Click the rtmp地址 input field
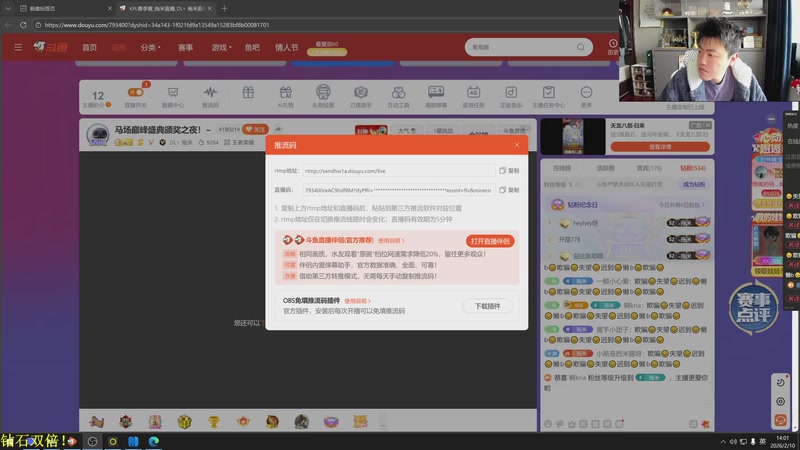Viewport: 800px width, 450px height. click(398, 171)
